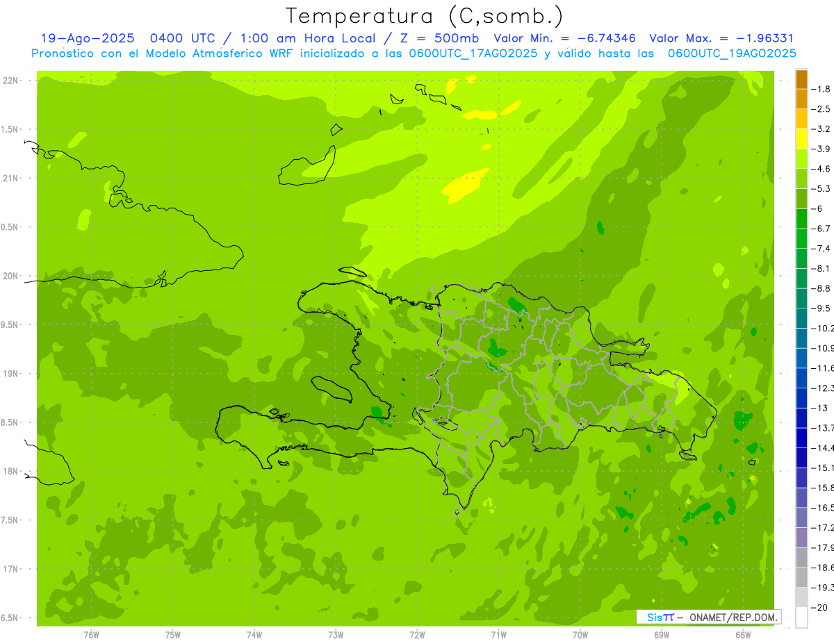
Task: Click the legend value '-4.6'
Action: [x=821, y=169]
